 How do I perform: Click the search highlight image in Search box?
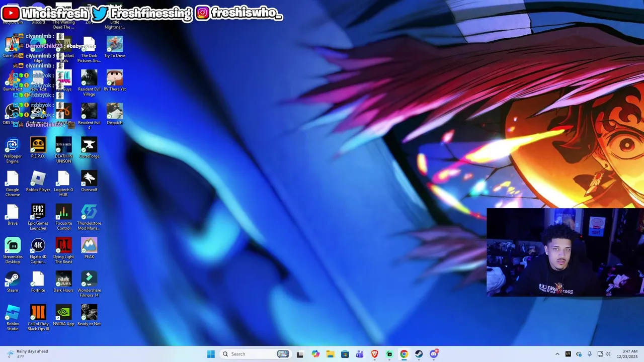pos(283,354)
